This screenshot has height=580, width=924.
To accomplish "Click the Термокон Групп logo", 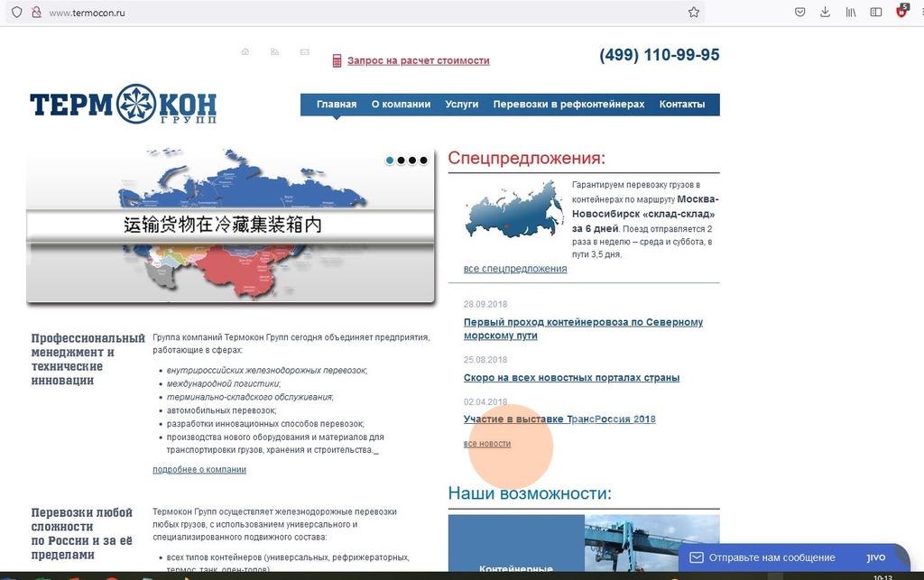I will (x=123, y=105).
